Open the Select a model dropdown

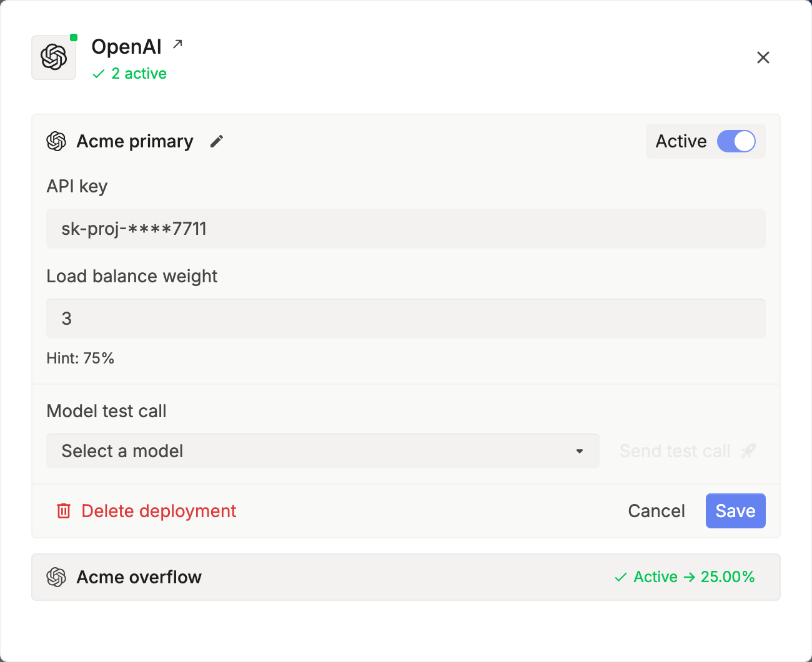pyautogui.click(x=323, y=451)
